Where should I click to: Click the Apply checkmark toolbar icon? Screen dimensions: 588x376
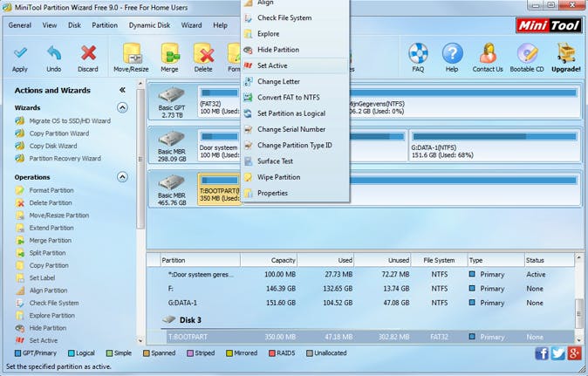pyautogui.click(x=20, y=53)
